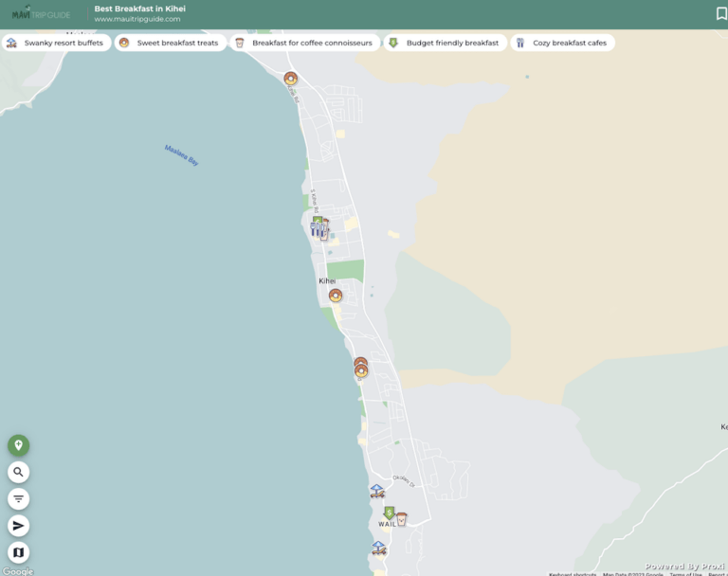Screen dimensions: 728x576
Task: Show Cozy breakfast cafes category
Action: click(x=563, y=43)
